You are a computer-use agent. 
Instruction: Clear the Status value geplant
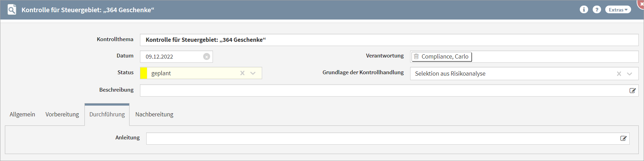242,73
